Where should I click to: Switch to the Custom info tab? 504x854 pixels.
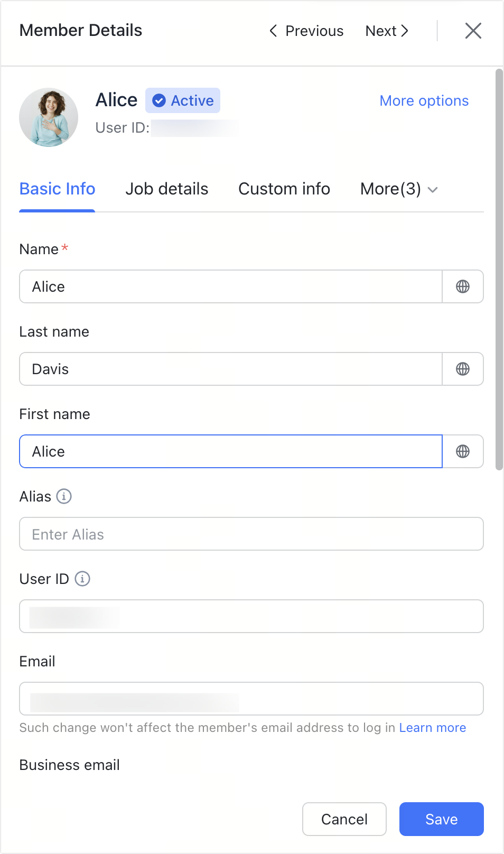coord(284,189)
